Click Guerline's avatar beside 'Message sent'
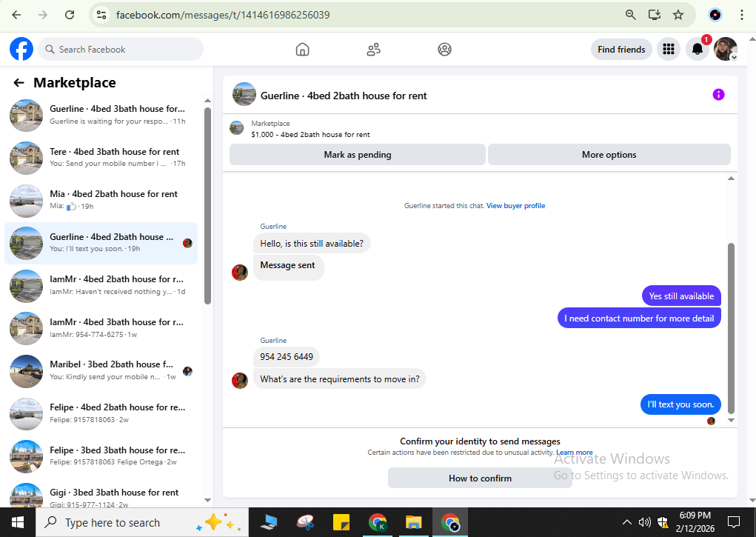The height and width of the screenshot is (537, 756). tap(240, 273)
